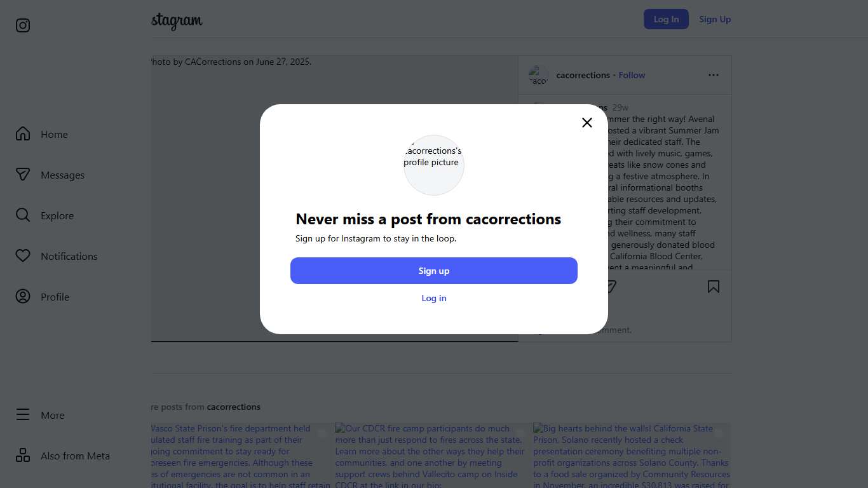Open the Messages icon in sidebar

23,175
